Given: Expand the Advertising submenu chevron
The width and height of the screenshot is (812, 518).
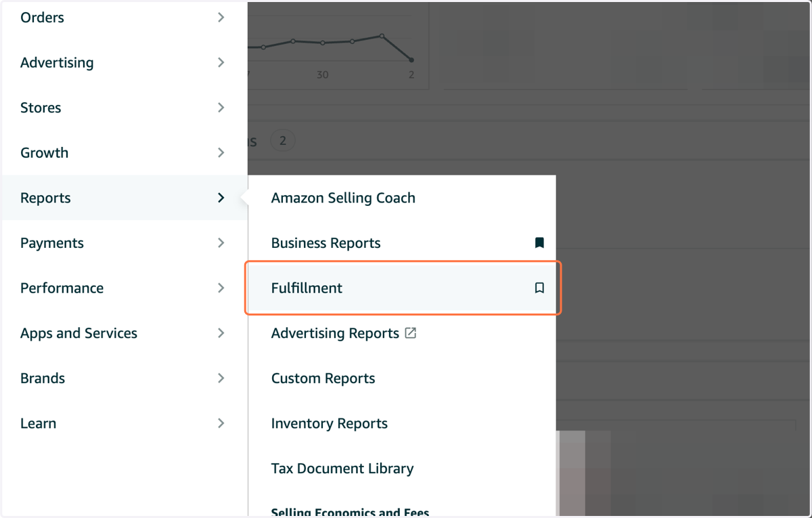Looking at the screenshot, I should click(221, 62).
